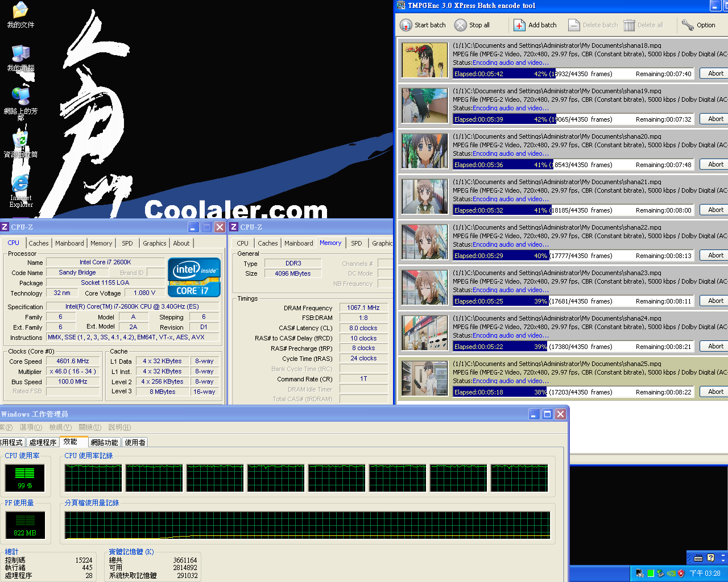The height and width of the screenshot is (582, 728).
Task: Open Mainboard tab in CPU-Z window showing Processor
Action: (x=69, y=243)
